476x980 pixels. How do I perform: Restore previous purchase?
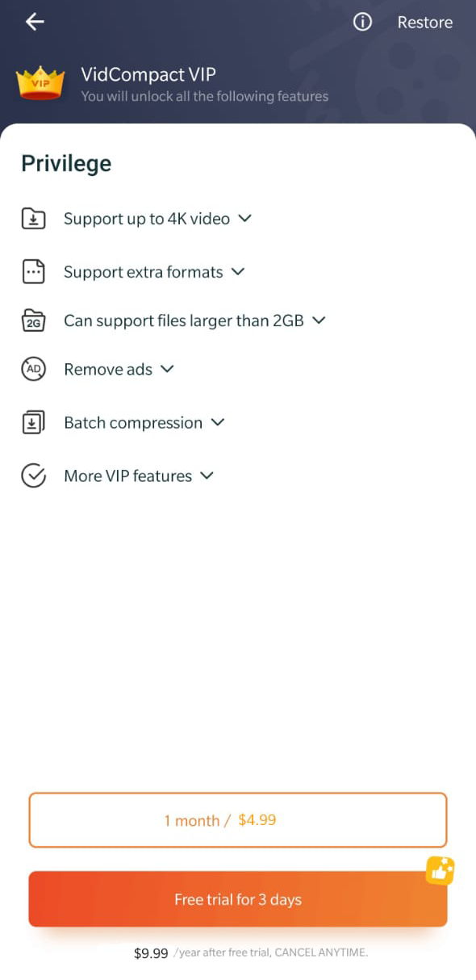point(425,23)
